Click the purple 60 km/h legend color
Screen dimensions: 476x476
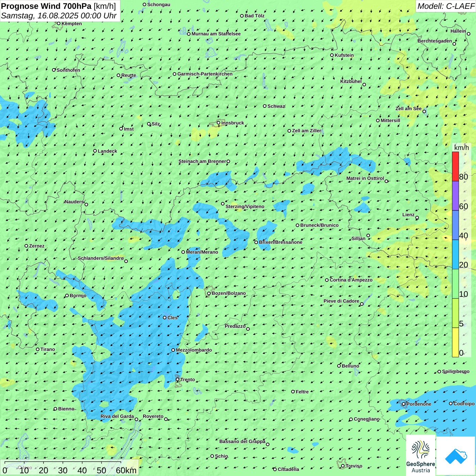(x=455, y=196)
